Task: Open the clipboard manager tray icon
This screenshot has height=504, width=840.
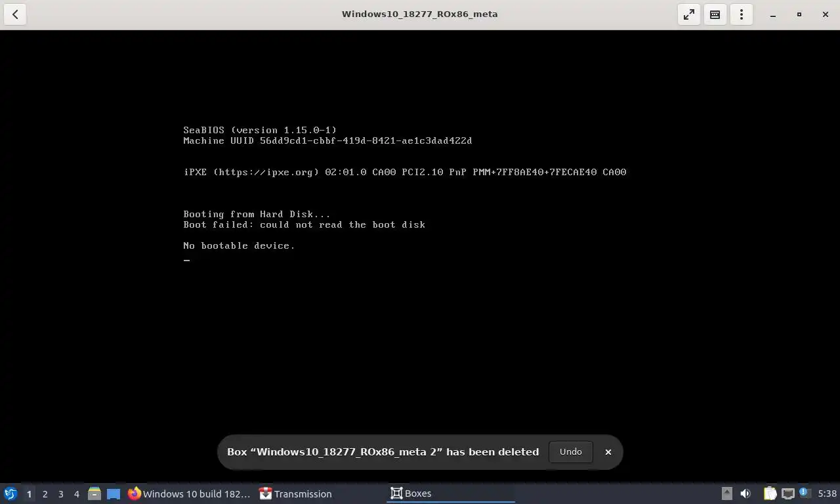Action: [770, 493]
